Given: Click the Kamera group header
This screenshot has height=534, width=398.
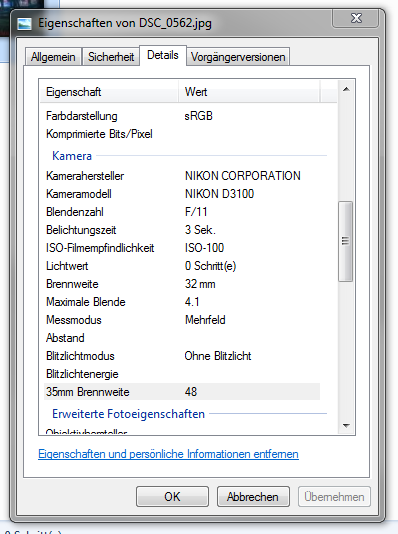Looking at the screenshot, I should coord(72,156).
